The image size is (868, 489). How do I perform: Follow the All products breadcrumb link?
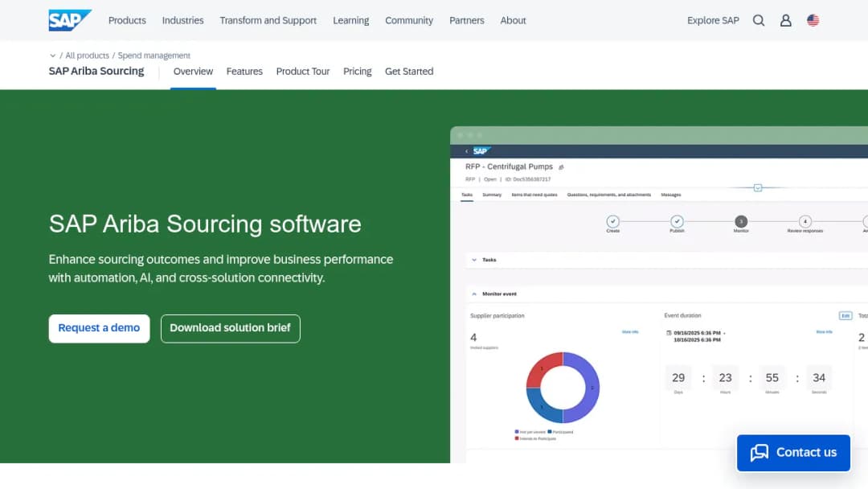(87, 55)
